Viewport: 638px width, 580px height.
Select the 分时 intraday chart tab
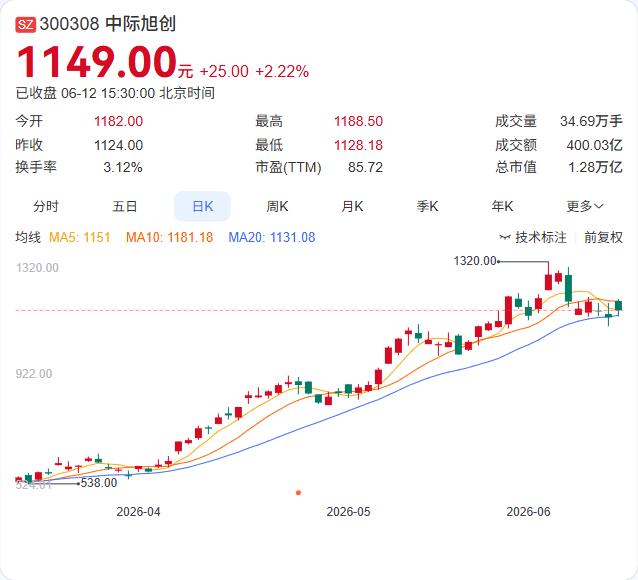click(x=46, y=206)
